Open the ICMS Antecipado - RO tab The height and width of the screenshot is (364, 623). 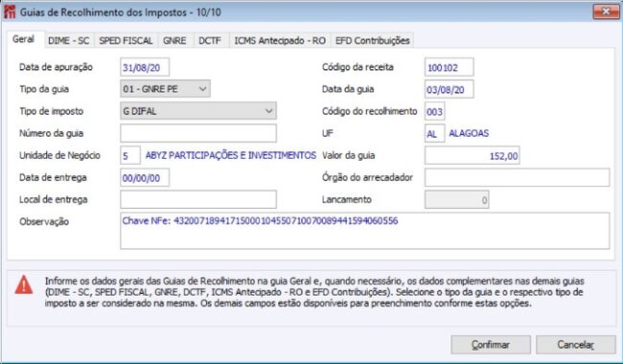280,40
